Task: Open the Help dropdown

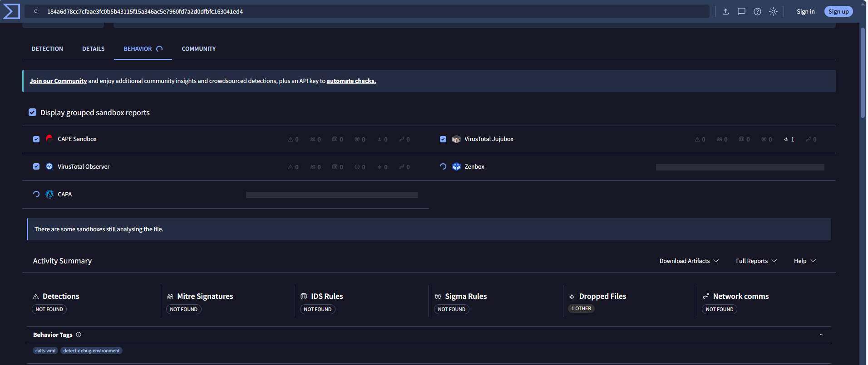Action: pos(805,261)
